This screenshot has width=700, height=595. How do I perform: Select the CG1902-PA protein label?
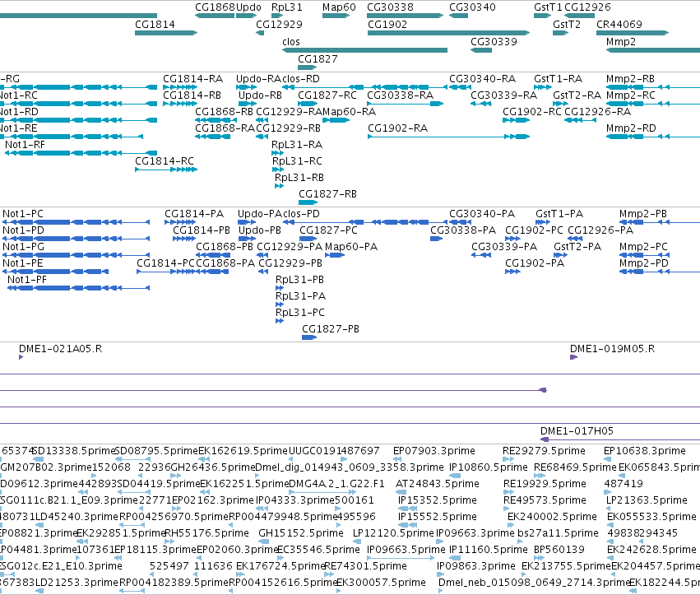coord(535,263)
